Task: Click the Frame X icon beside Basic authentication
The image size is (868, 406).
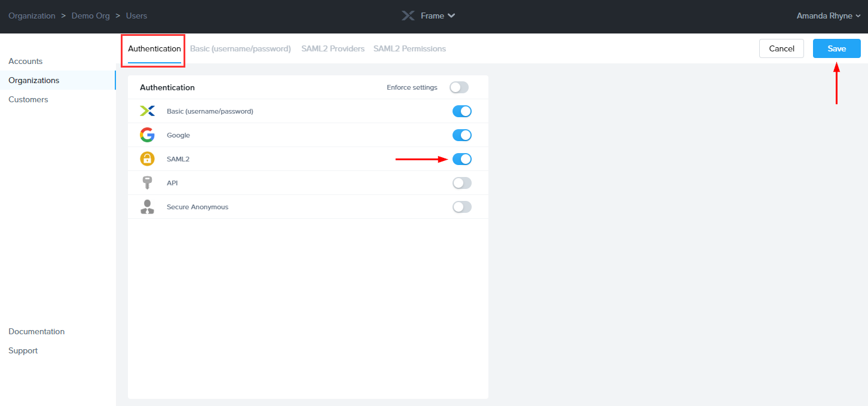Action: (x=147, y=111)
